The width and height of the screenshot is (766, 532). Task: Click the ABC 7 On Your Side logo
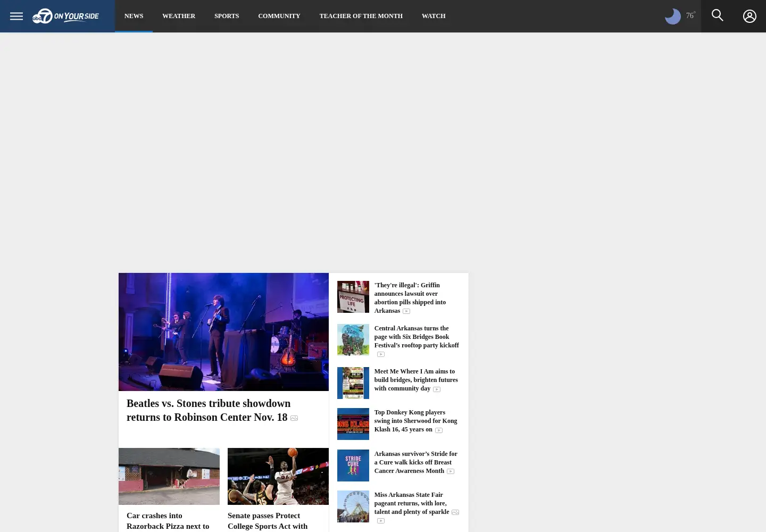tap(65, 16)
